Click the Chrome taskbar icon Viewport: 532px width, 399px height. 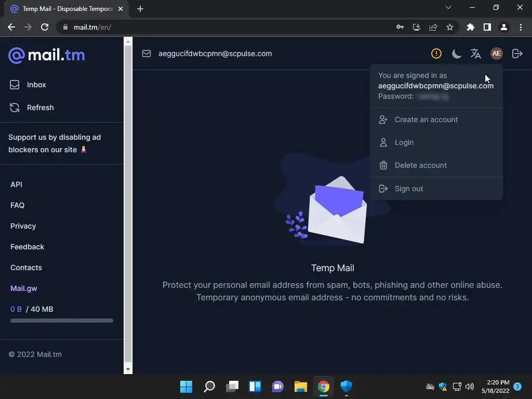(323, 387)
